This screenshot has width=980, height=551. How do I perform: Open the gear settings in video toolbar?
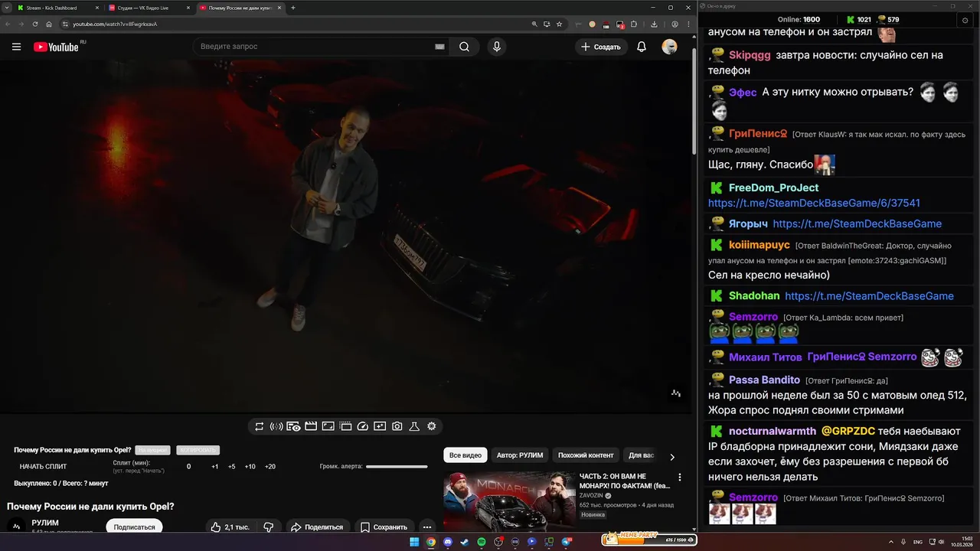(432, 426)
